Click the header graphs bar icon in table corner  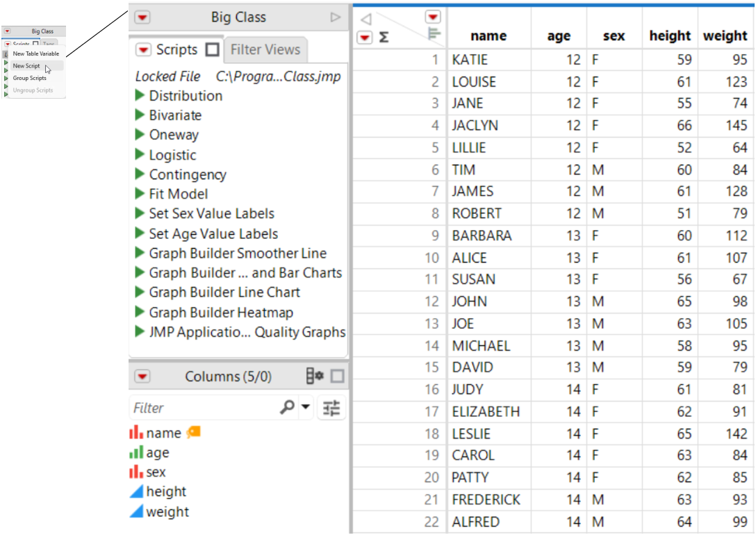click(434, 33)
